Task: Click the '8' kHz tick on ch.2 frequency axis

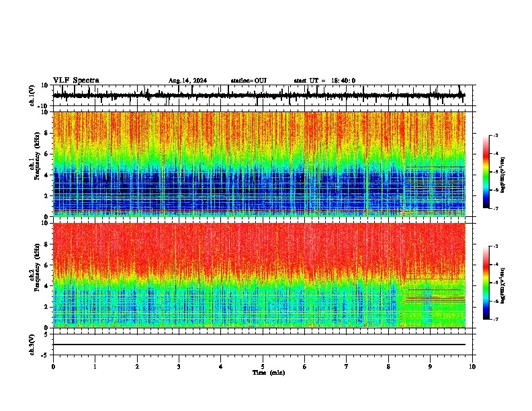Action: 47,244
